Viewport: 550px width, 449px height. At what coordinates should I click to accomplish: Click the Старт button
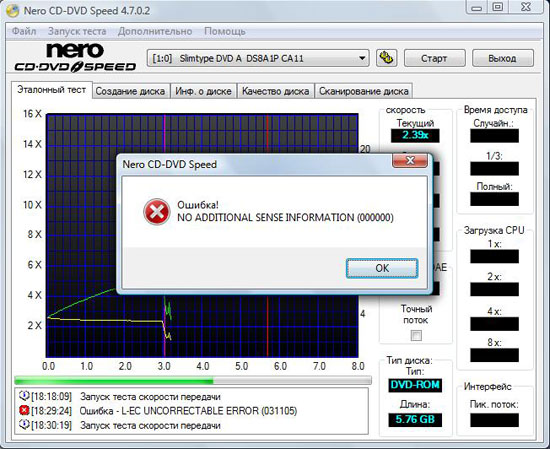[434, 58]
